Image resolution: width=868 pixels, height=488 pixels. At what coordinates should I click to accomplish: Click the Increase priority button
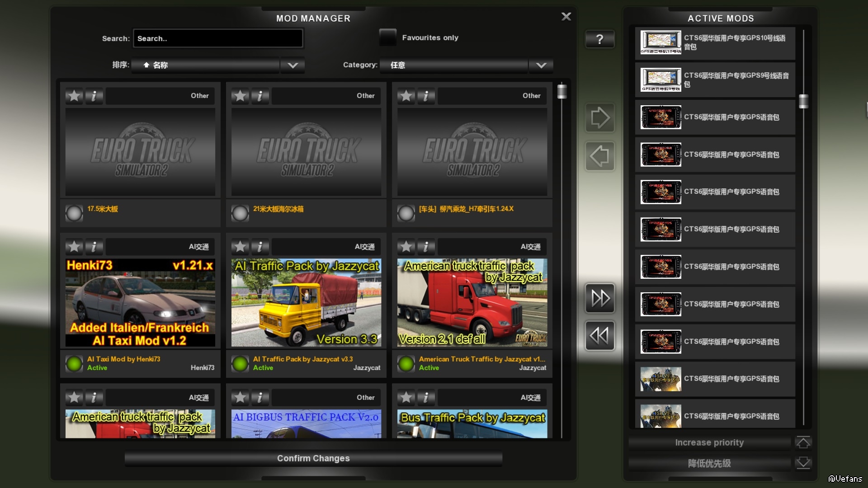(x=709, y=442)
